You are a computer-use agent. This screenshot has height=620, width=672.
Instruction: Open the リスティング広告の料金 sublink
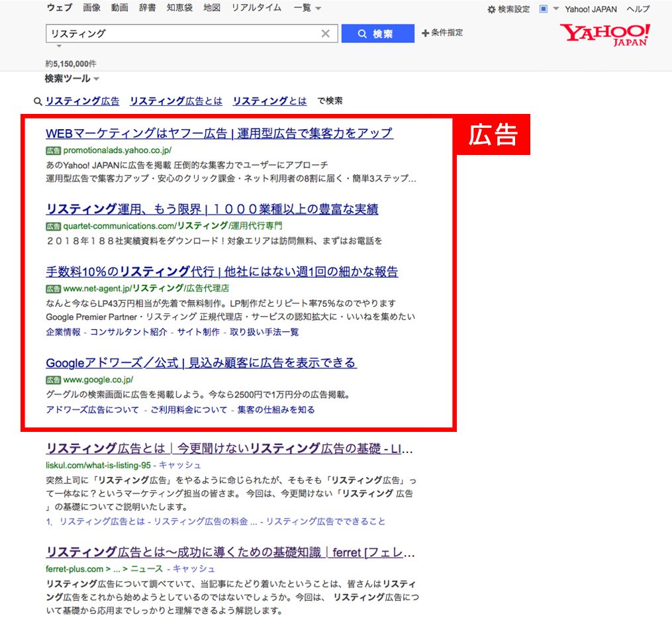[x=201, y=521]
